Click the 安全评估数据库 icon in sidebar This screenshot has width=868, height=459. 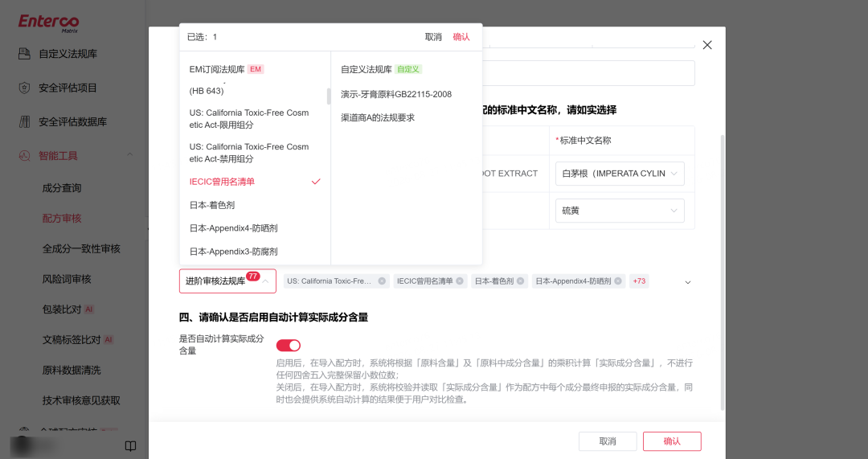[x=24, y=122]
